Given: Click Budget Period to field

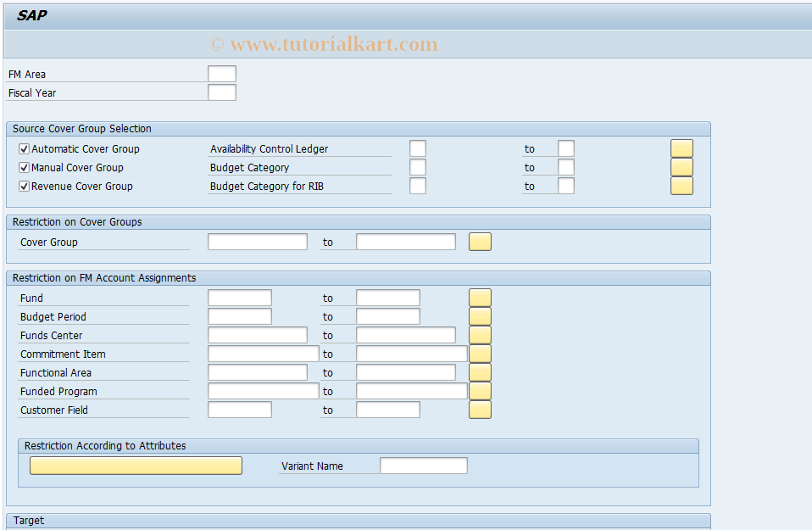Looking at the screenshot, I should pyautogui.click(x=388, y=316).
